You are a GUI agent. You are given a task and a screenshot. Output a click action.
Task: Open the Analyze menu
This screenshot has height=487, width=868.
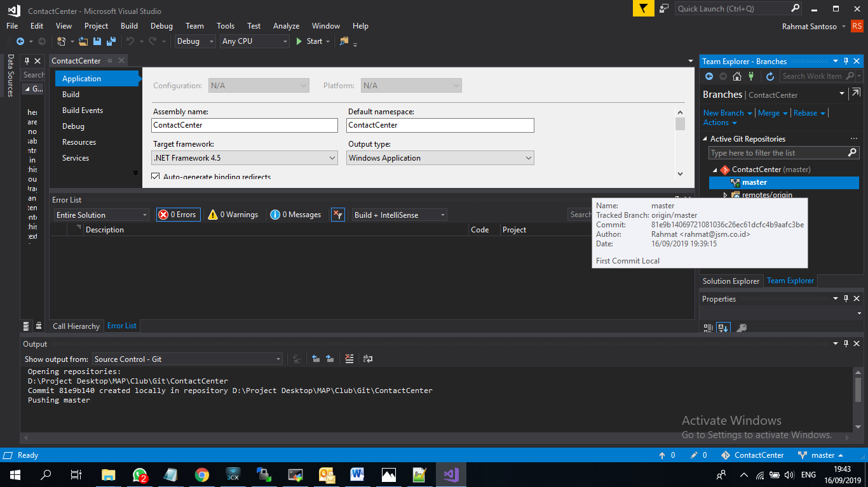coord(286,26)
